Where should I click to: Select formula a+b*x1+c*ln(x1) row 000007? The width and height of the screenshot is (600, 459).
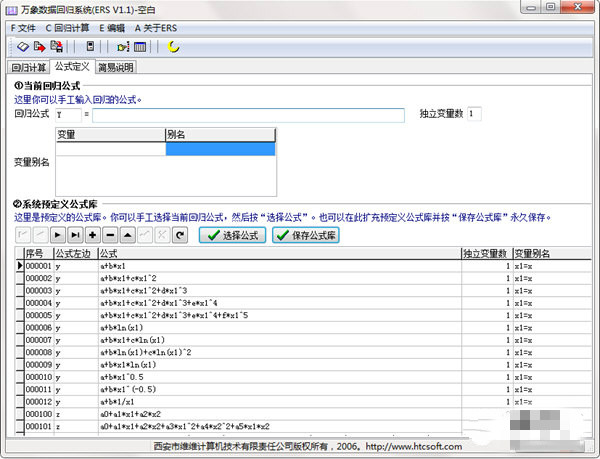click(304, 340)
